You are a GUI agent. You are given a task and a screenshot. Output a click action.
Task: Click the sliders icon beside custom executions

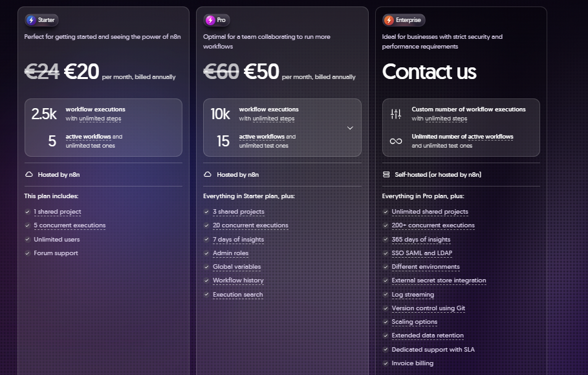coord(396,114)
